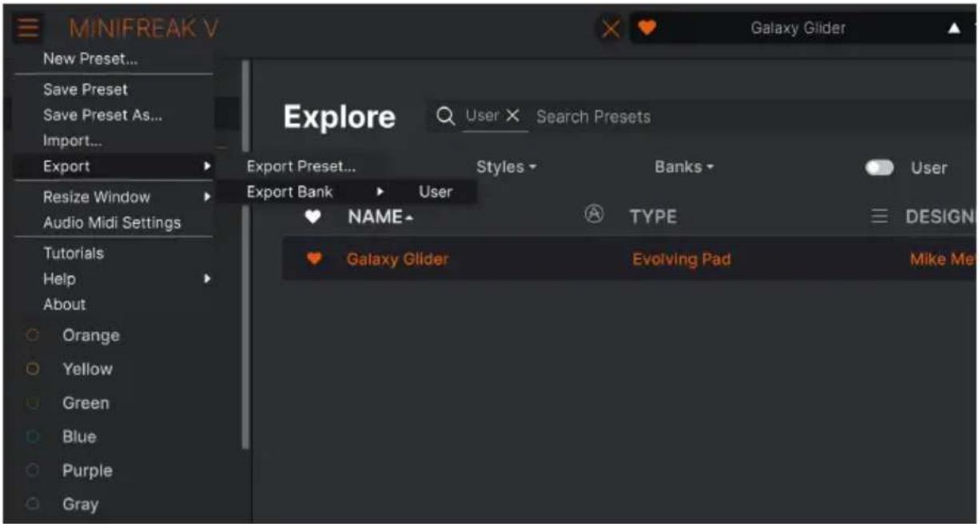Open the hamburger main menu icon
This screenshot has height=524, width=980.
tap(28, 29)
